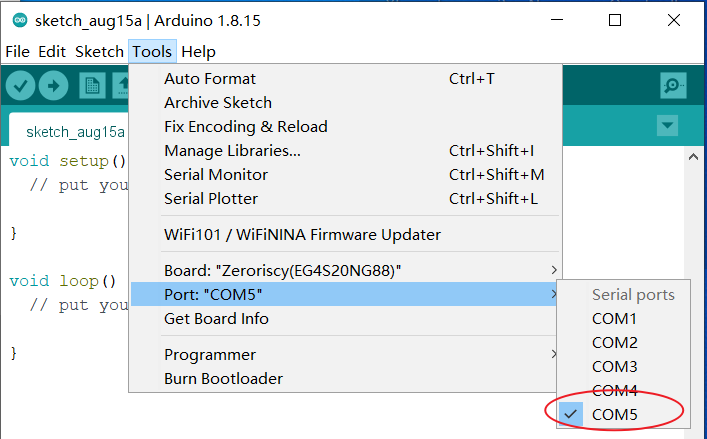
Task: Click the Arduino logo in title bar
Action: click(20, 21)
